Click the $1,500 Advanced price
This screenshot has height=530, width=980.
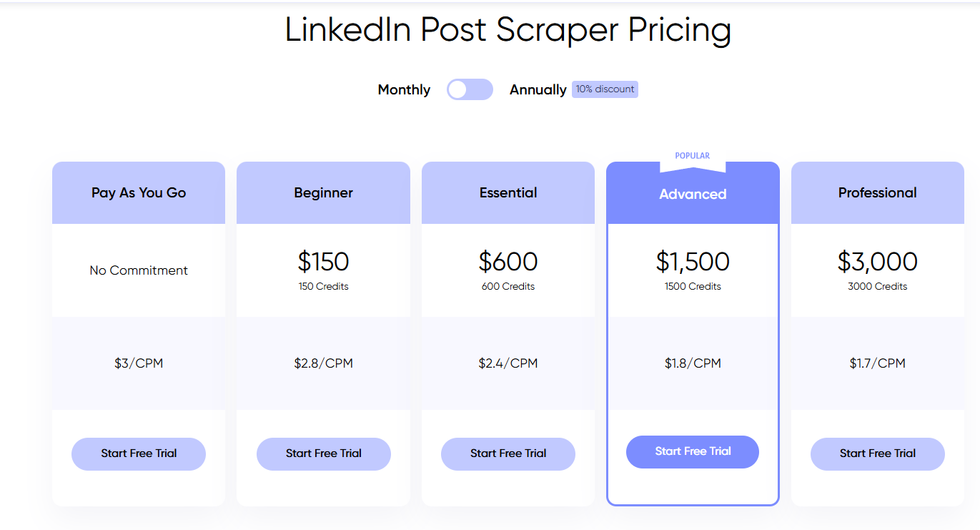tap(693, 262)
